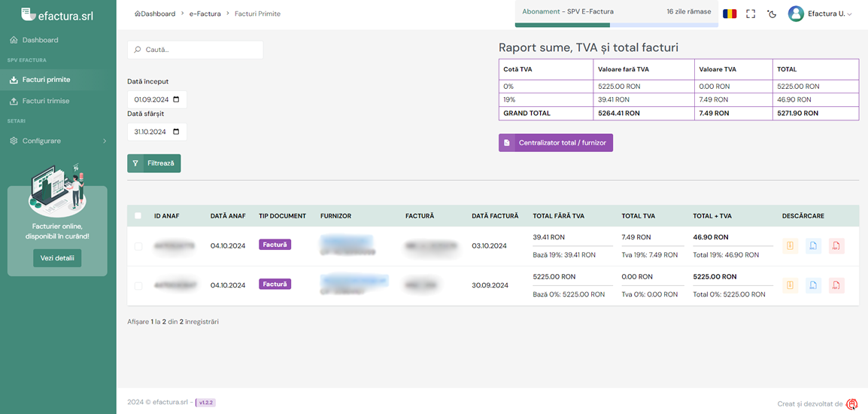This screenshot has width=868, height=414.
Task: Download ZIP archive for the 46.90 RON invoice
Action: pyautogui.click(x=790, y=246)
